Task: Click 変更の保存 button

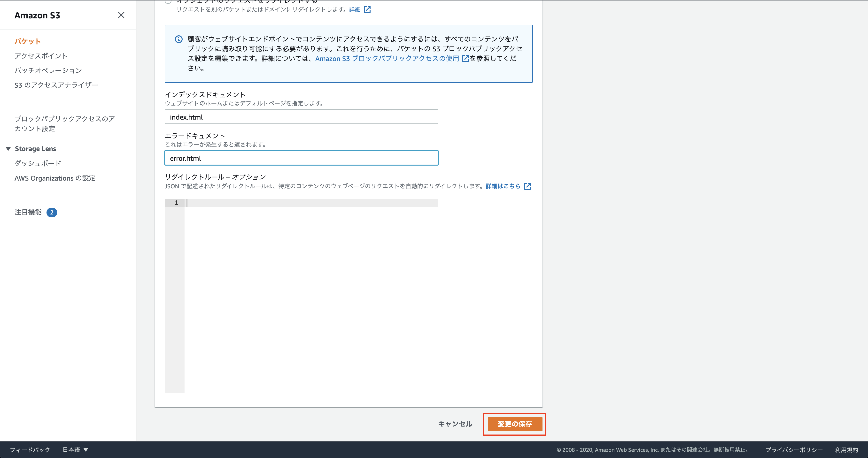Action: point(515,424)
